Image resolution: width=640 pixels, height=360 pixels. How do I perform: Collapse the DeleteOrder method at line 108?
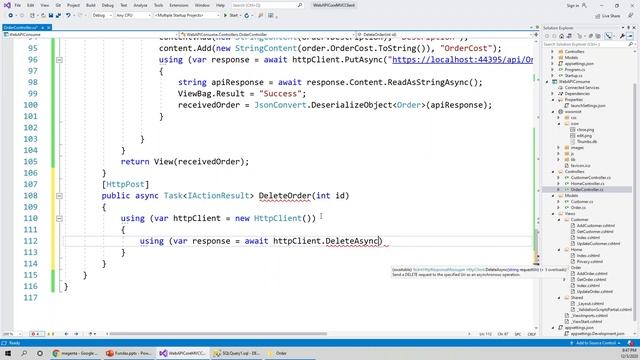click(59, 196)
